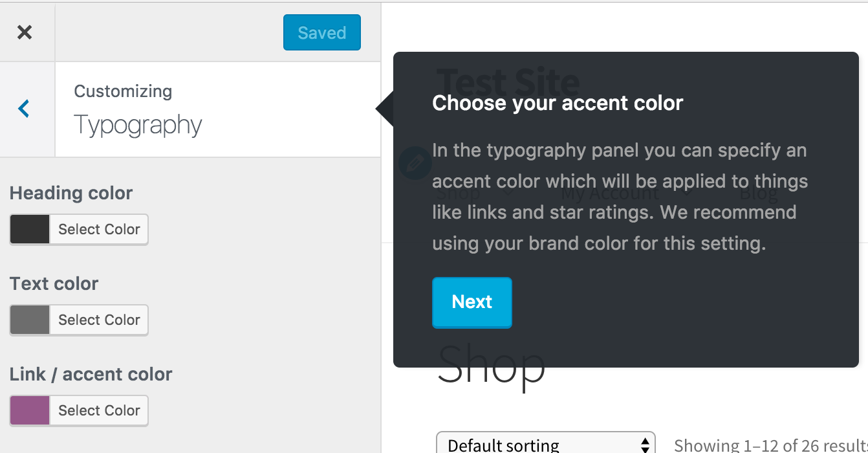Open the gray Text color swatch
This screenshot has width=868, height=453.
(x=30, y=320)
